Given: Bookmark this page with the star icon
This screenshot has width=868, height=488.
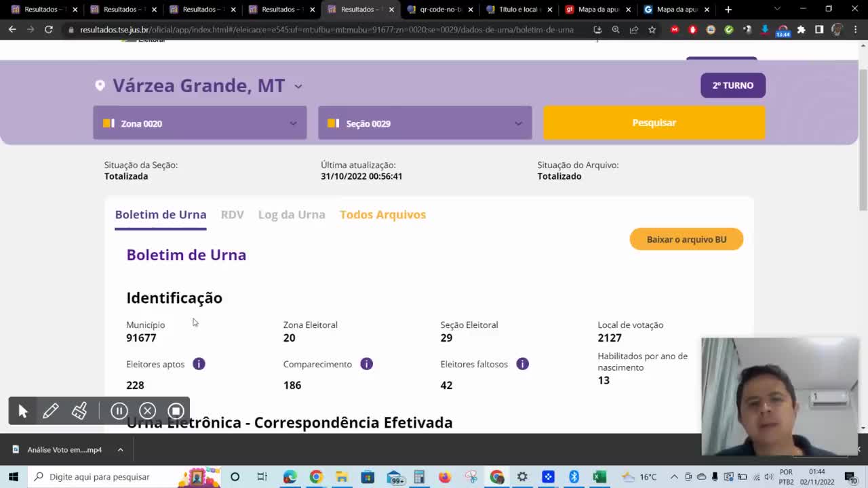Looking at the screenshot, I should 652,30.
